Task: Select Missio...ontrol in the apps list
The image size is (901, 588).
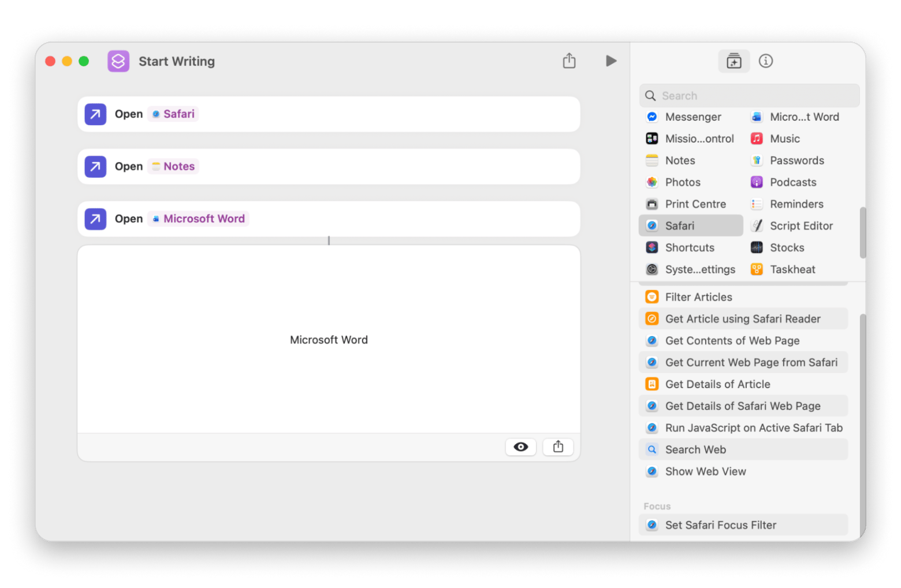Action: pos(691,139)
